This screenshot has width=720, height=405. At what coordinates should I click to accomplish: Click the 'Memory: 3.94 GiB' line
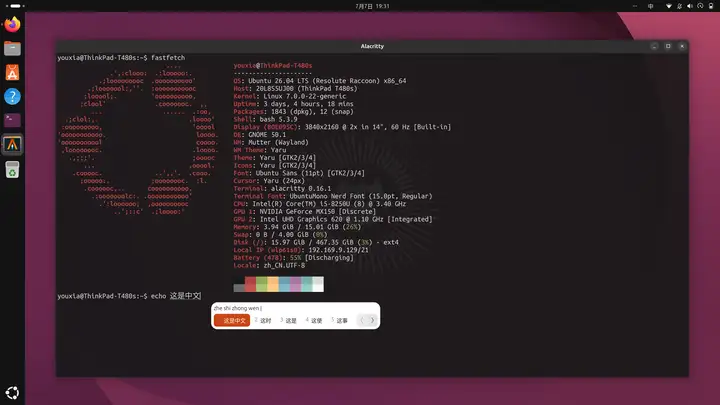coord(297,227)
